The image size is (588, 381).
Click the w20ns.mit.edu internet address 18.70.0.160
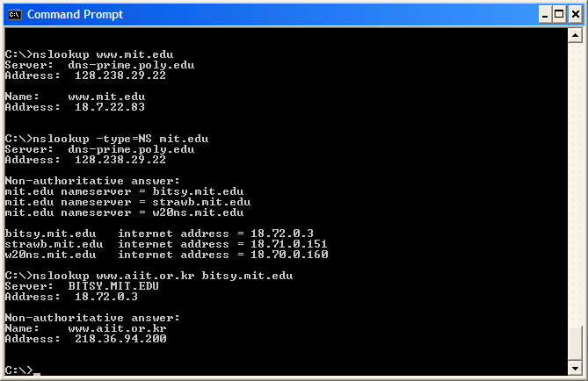(x=289, y=255)
